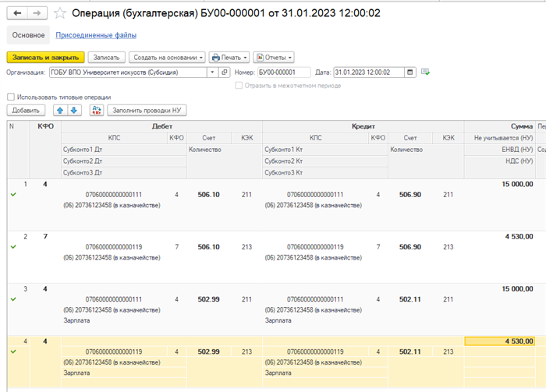
Task: Click debit КПС 07060000000000119 in row 4
Action: (x=114, y=351)
